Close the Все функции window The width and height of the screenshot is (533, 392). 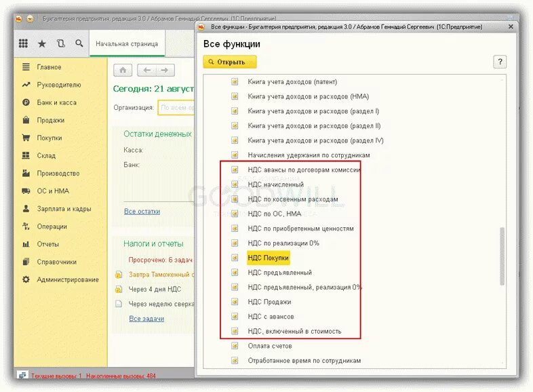point(511,26)
